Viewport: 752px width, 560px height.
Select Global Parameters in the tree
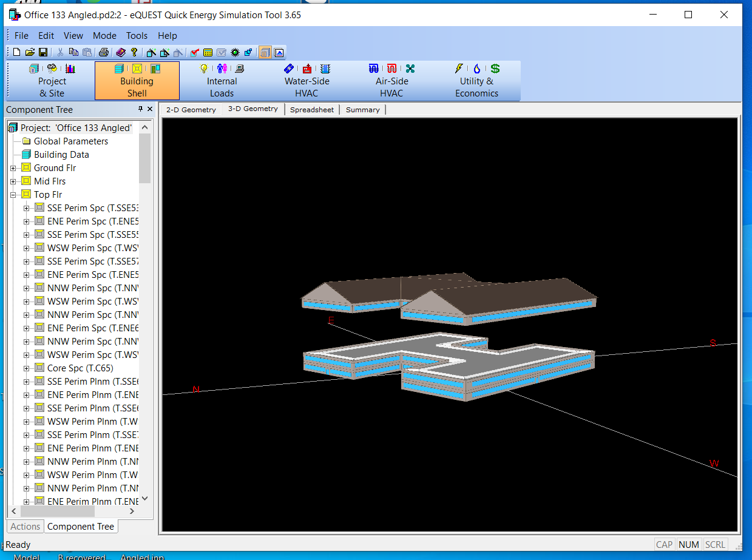[71, 141]
